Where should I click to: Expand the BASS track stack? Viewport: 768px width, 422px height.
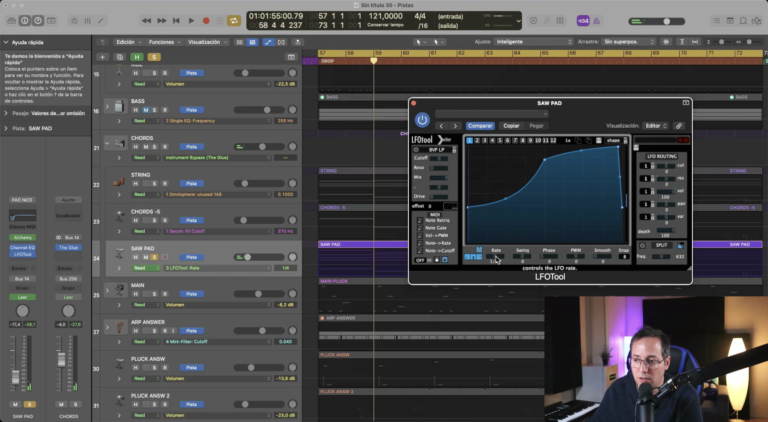pos(107,106)
